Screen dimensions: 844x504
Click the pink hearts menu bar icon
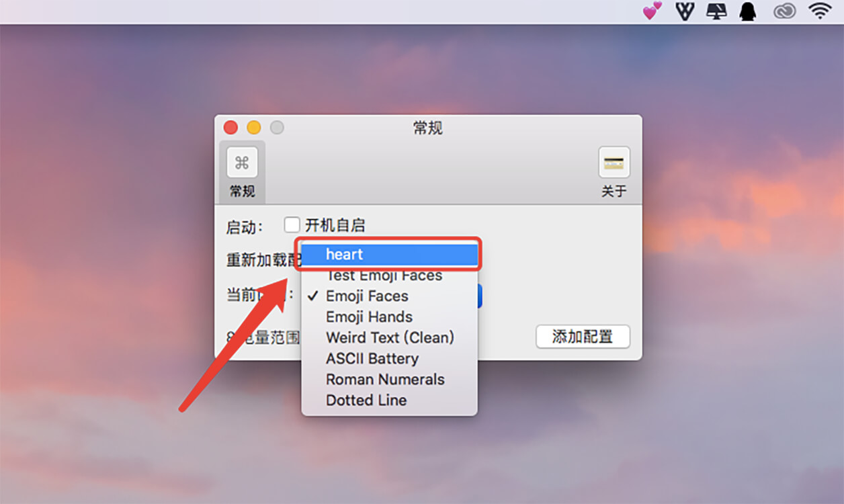pyautogui.click(x=652, y=11)
